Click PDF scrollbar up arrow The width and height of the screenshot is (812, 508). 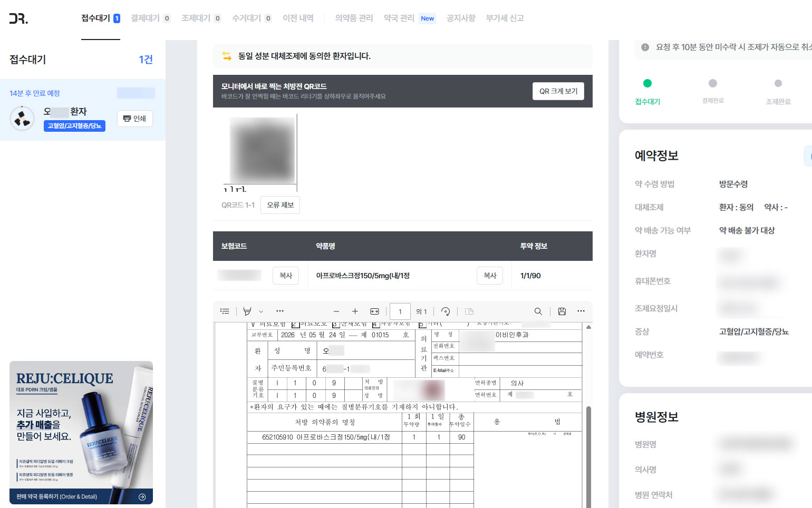click(588, 327)
